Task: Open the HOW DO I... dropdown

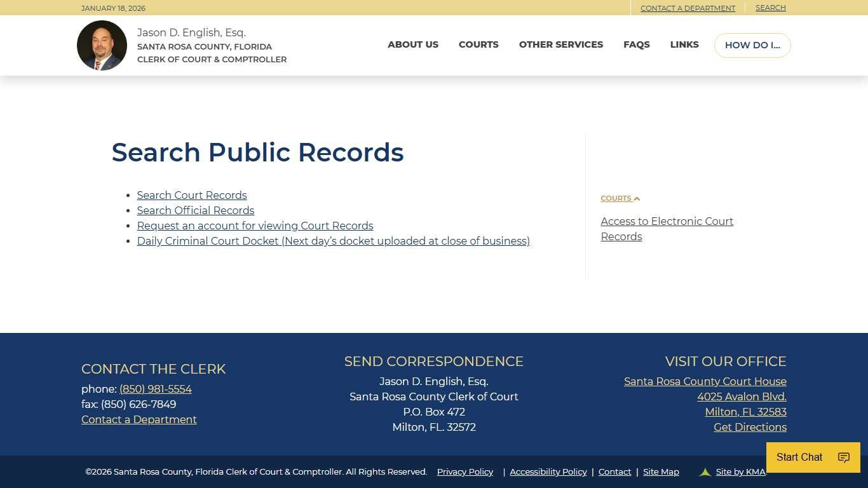Action: pyautogui.click(x=752, y=45)
